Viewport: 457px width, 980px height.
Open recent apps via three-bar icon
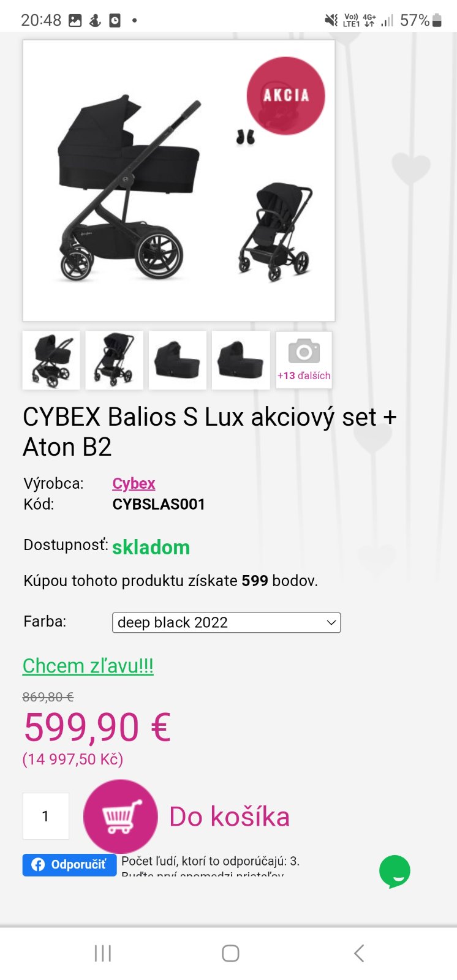click(x=103, y=953)
